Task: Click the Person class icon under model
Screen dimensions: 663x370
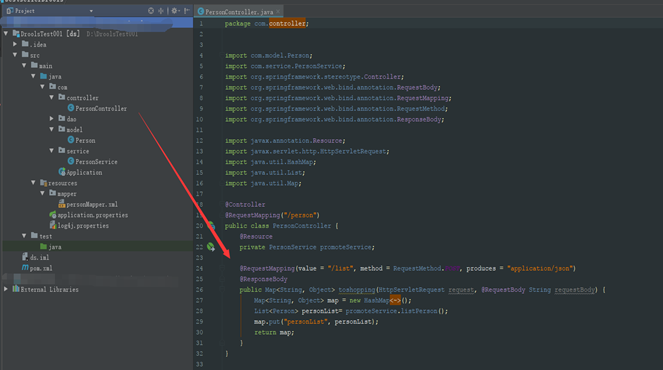Action: point(71,140)
